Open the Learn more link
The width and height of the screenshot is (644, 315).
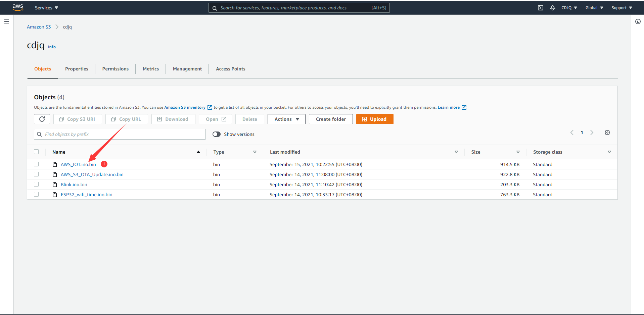coord(449,107)
